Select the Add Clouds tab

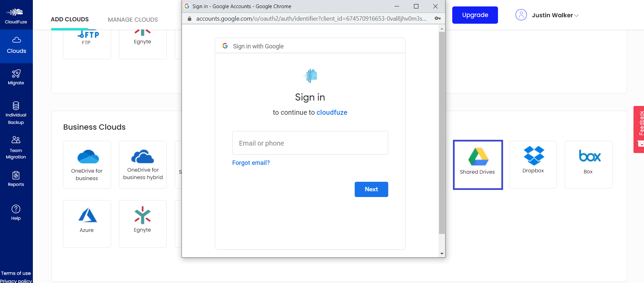tap(70, 19)
